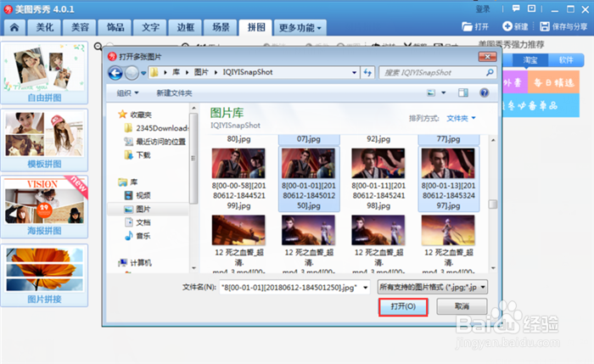
Task: Click 新建文件夹 button
Action: 174,92
